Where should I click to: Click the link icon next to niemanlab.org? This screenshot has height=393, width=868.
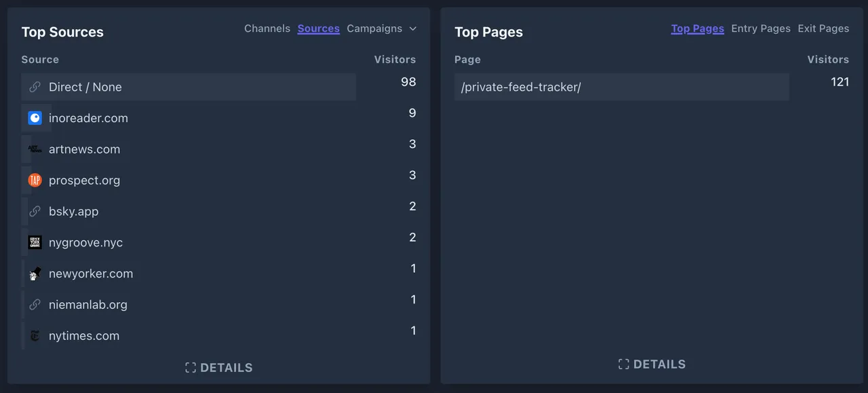(35, 304)
